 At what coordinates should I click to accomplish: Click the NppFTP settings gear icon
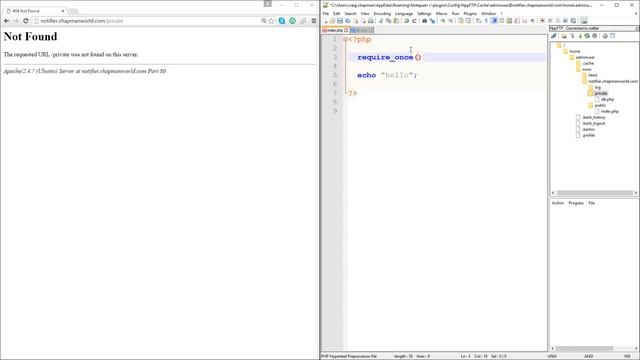(605, 36)
